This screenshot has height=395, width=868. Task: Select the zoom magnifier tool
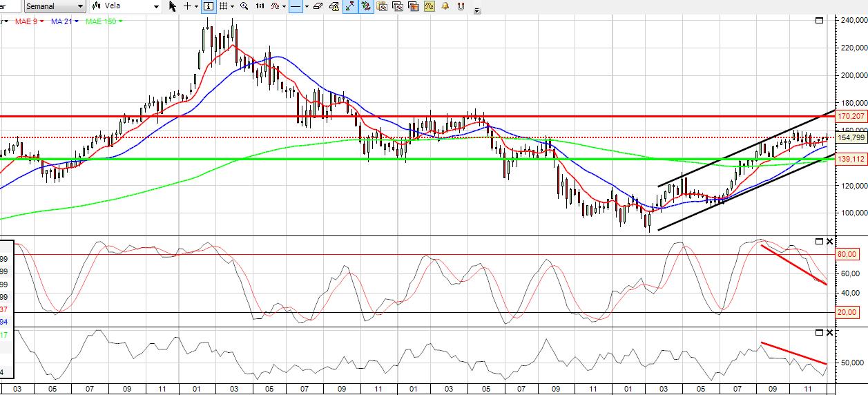tap(244, 6)
